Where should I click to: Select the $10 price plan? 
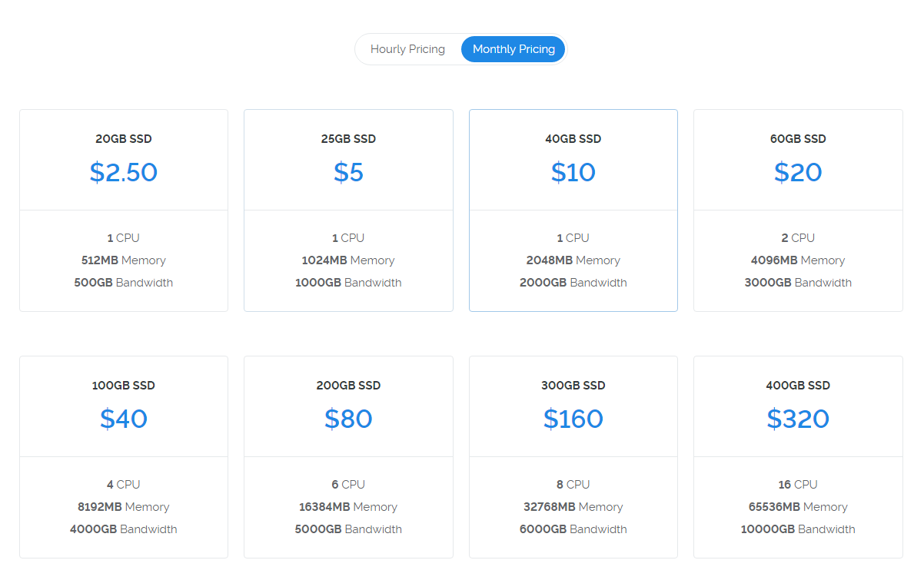[573, 172]
